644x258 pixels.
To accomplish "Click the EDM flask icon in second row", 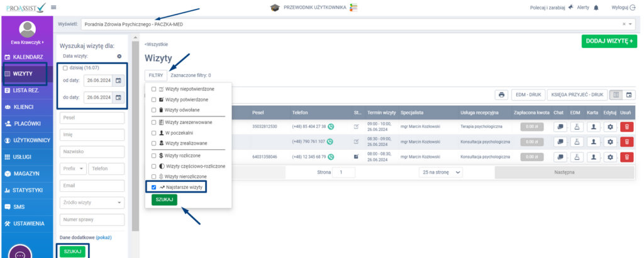I will coord(575,142).
